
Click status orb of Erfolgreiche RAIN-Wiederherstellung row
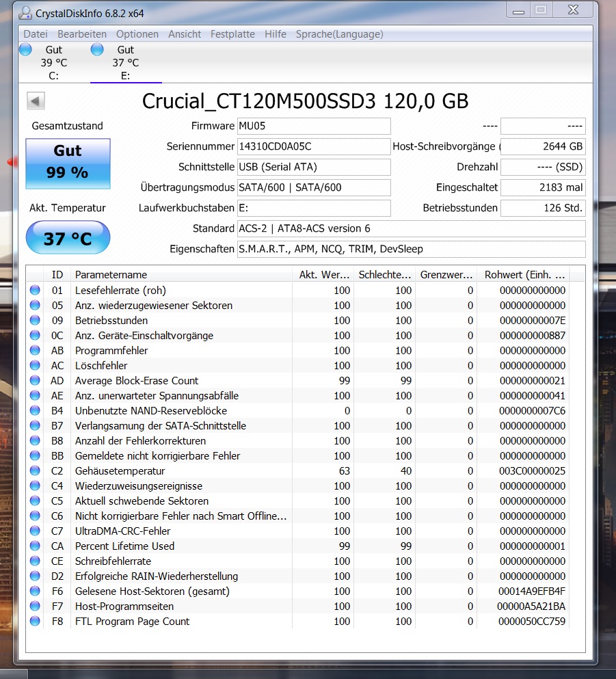point(35,576)
